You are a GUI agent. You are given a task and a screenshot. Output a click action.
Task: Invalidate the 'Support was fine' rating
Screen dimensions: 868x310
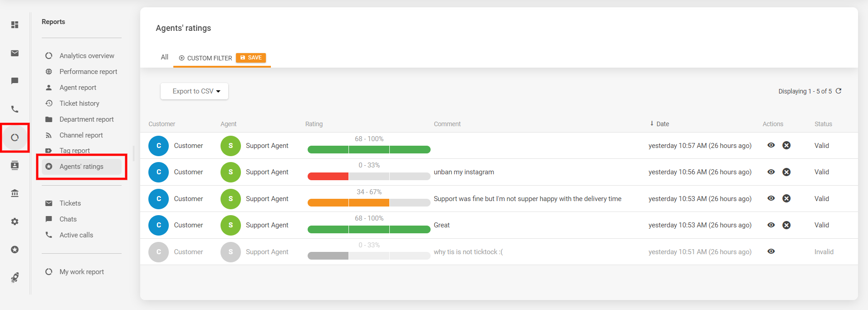pyautogui.click(x=786, y=198)
